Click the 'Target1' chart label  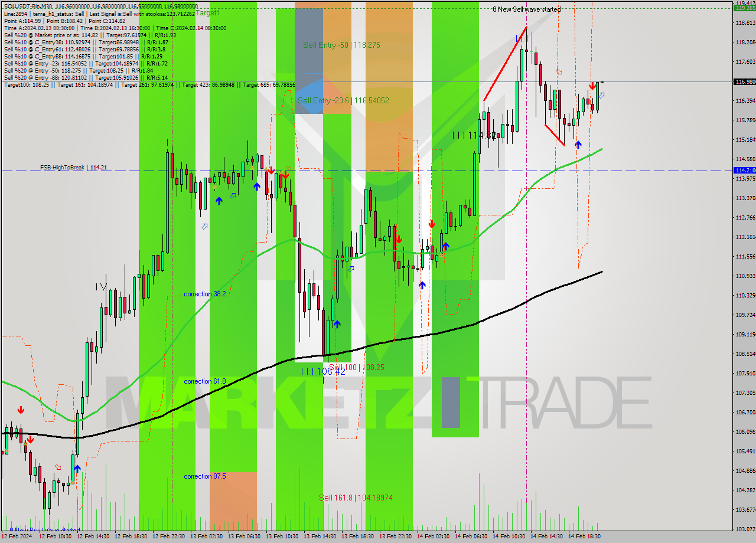pyautogui.click(x=207, y=12)
